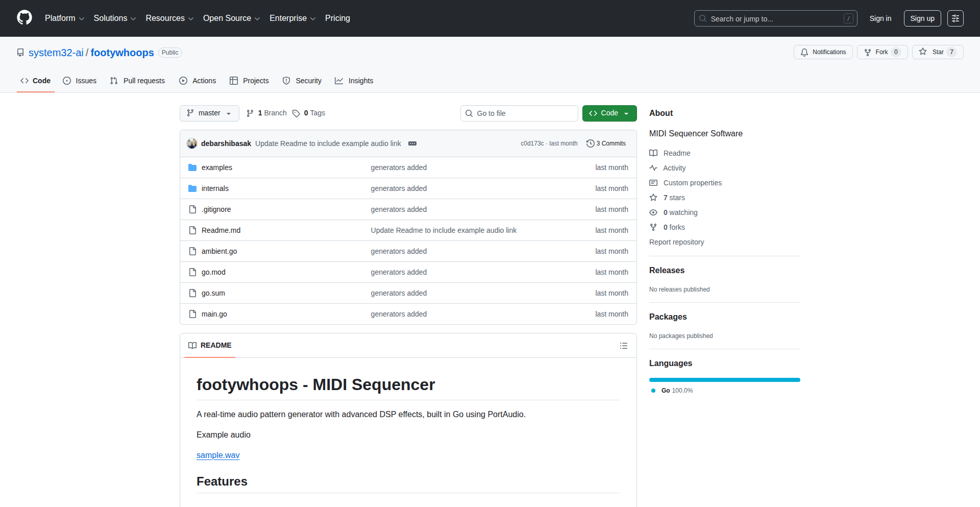Image resolution: width=980 pixels, height=507 pixels.
Task: Expand the green Code dropdown
Action: point(609,113)
